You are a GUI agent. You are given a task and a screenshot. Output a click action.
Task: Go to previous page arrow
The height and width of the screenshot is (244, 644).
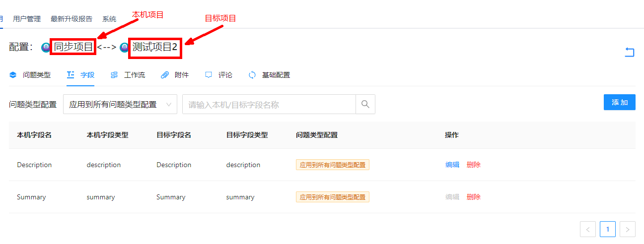click(x=588, y=229)
